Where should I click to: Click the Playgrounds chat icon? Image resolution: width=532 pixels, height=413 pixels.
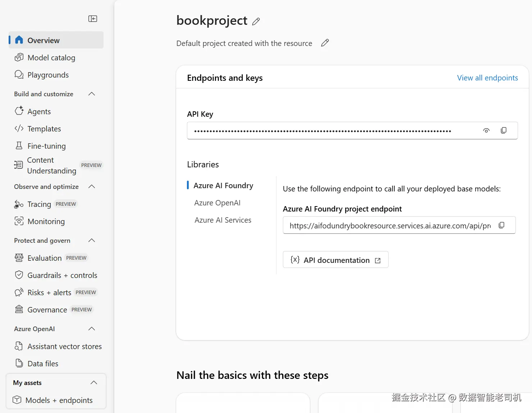pyautogui.click(x=19, y=75)
